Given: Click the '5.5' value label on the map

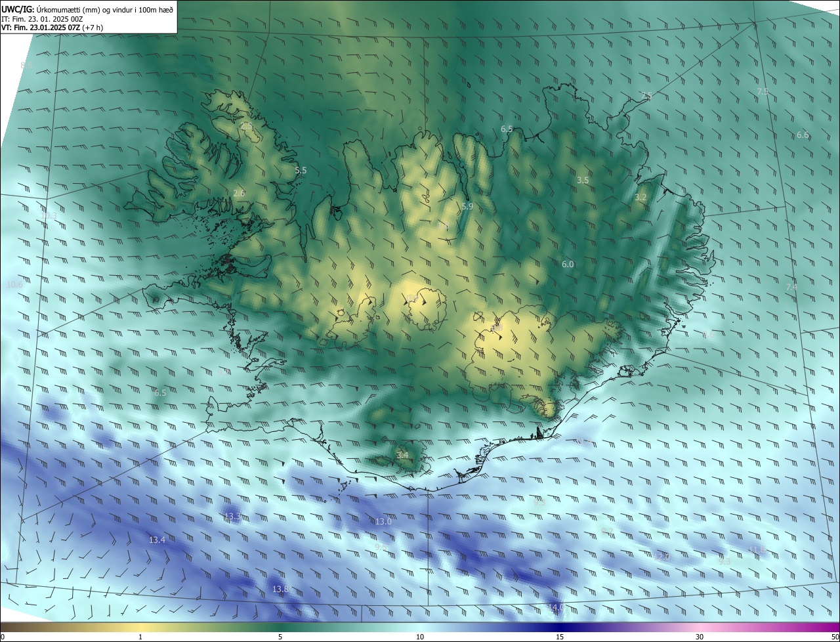Looking at the screenshot, I should (x=301, y=170).
